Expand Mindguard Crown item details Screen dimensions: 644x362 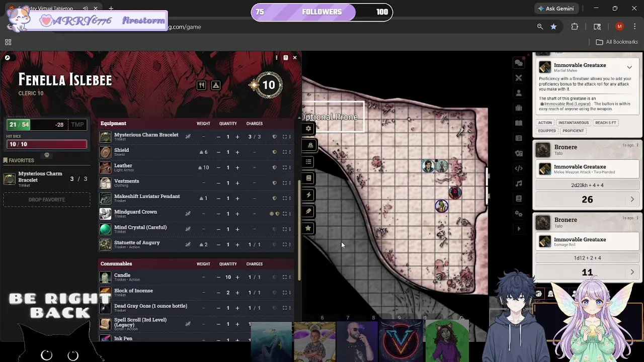(284, 214)
